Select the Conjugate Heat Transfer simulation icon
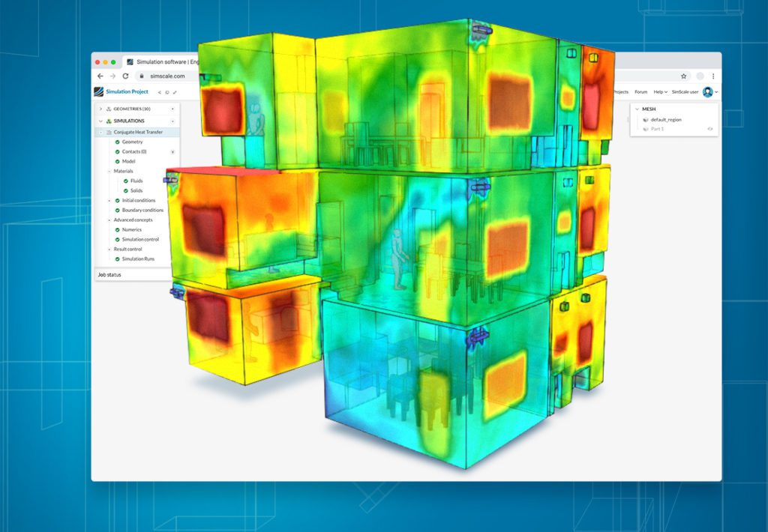The width and height of the screenshot is (768, 532). pyautogui.click(x=109, y=131)
